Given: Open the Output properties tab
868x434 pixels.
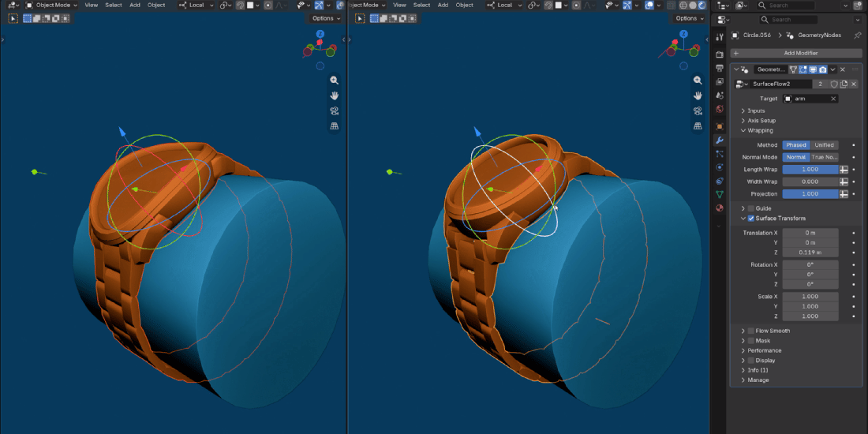Looking at the screenshot, I should point(720,68).
